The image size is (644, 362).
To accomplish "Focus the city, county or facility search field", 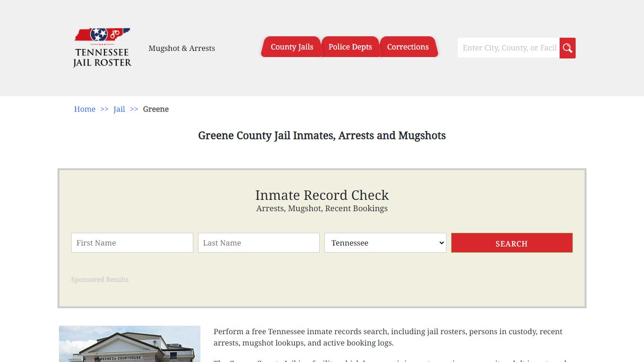I will tap(509, 48).
